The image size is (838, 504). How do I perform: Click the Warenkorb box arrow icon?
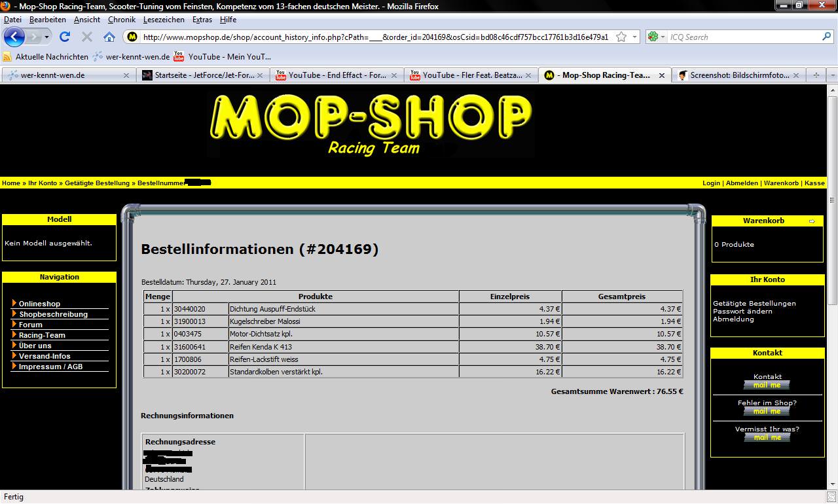812,221
